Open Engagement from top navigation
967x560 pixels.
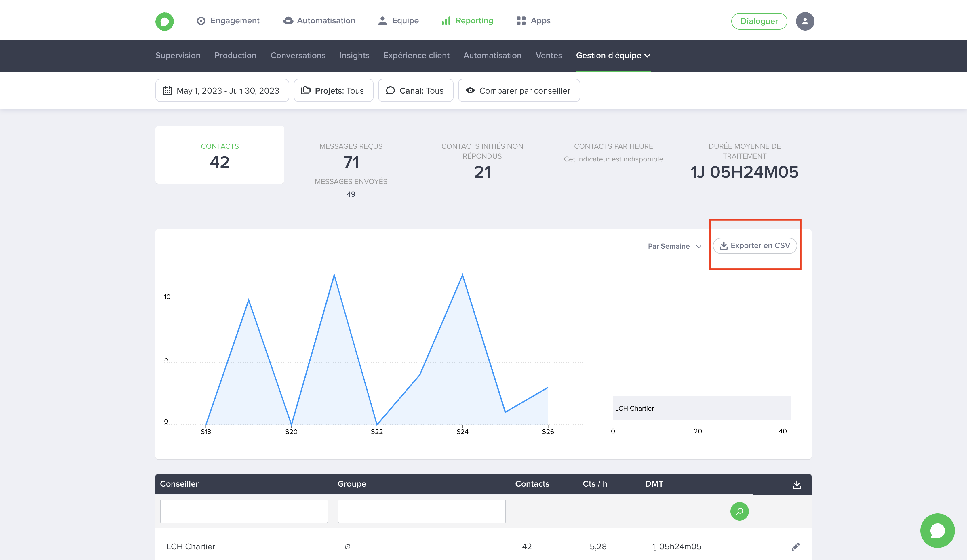coord(228,21)
